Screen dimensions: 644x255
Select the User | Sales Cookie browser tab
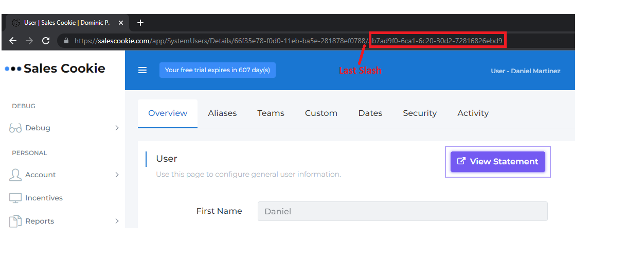tap(67, 23)
